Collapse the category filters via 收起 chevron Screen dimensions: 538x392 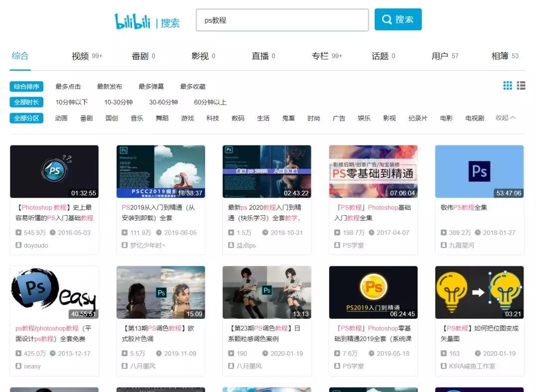pos(506,119)
